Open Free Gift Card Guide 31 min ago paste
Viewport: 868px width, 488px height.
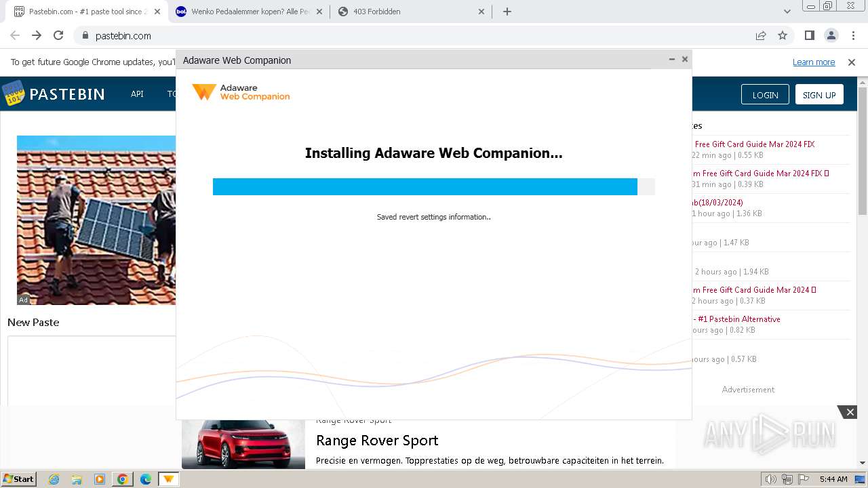click(760, 173)
